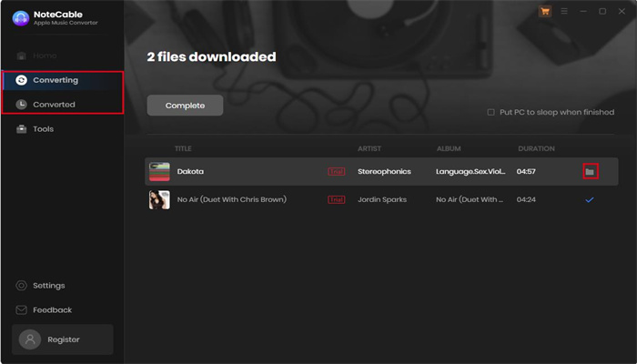Click Trial badge on No Air row
The width and height of the screenshot is (637, 364).
tap(337, 199)
